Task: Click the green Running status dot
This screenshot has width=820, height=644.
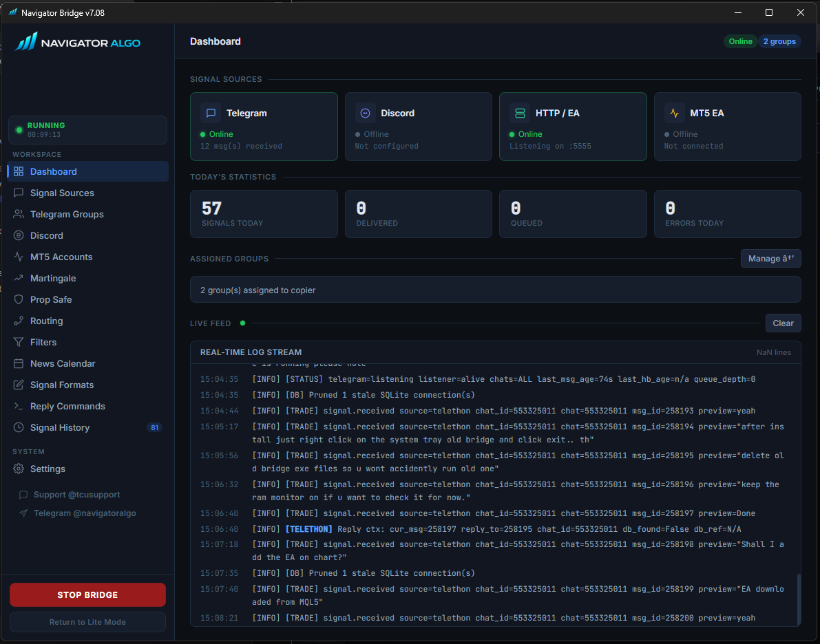Action: [x=19, y=129]
